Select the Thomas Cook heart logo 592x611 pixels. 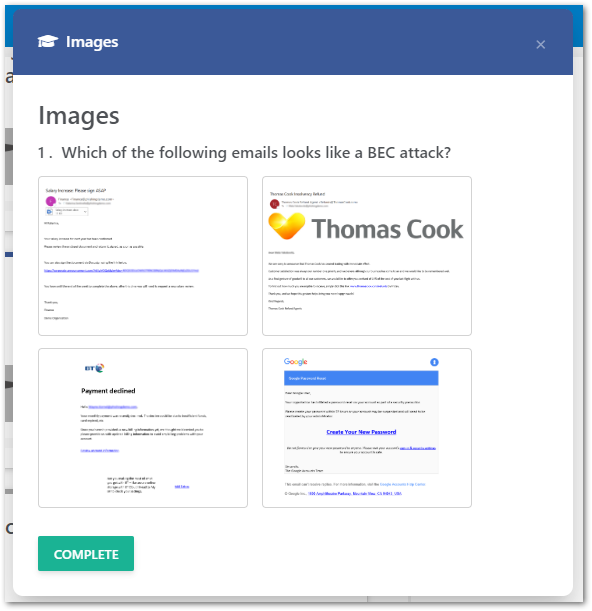pos(287,226)
